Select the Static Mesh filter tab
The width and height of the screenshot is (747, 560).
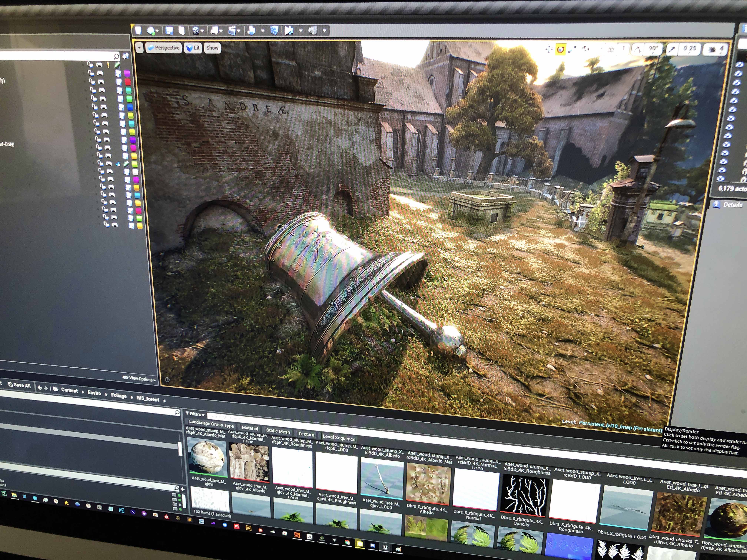[x=278, y=431]
